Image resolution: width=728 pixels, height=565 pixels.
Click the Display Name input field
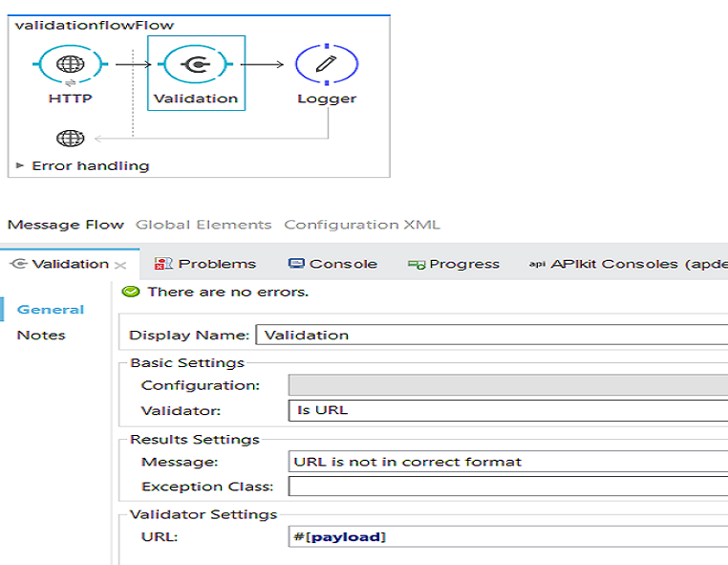[491, 335]
